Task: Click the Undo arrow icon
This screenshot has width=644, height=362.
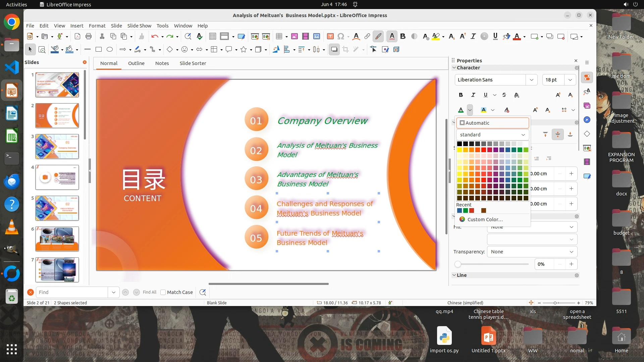Action: pyautogui.click(x=154, y=37)
